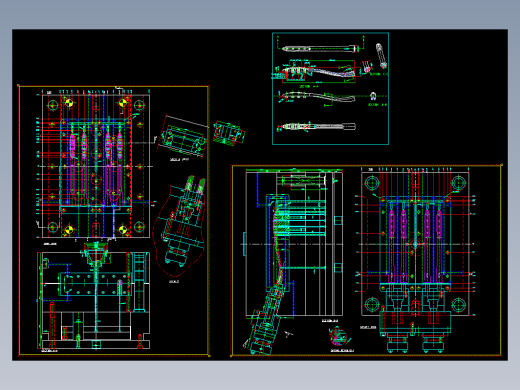Click the small circular detail view on right sheet
The image size is (520, 390).
pyautogui.click(x=339, y=336)
